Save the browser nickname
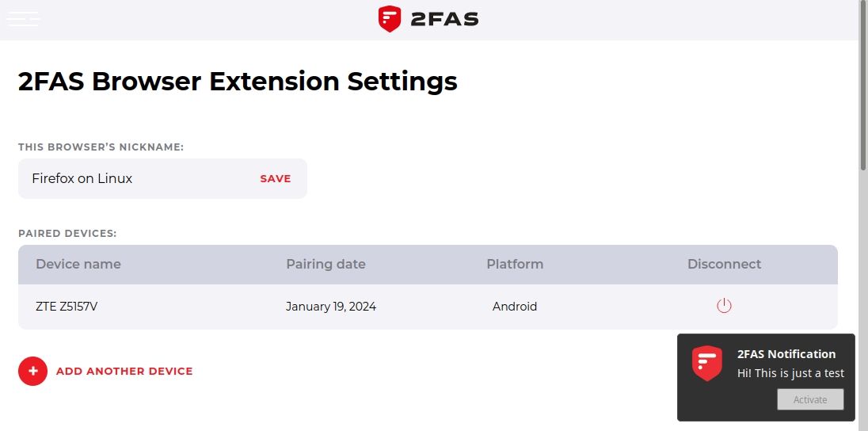The width and height of the screenshot is (868, 431). (276, 179)
